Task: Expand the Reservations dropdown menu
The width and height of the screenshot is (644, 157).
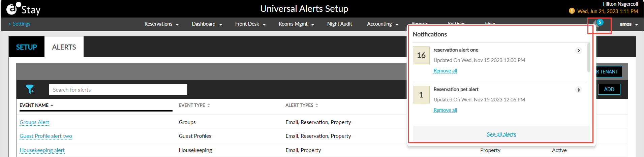Action: (x=161, y=24)
